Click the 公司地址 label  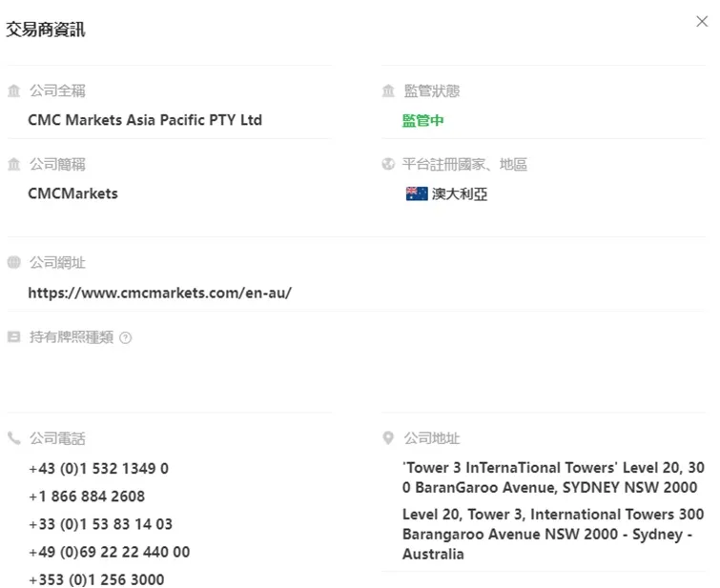pyautogui.click(x=432, y=438)
